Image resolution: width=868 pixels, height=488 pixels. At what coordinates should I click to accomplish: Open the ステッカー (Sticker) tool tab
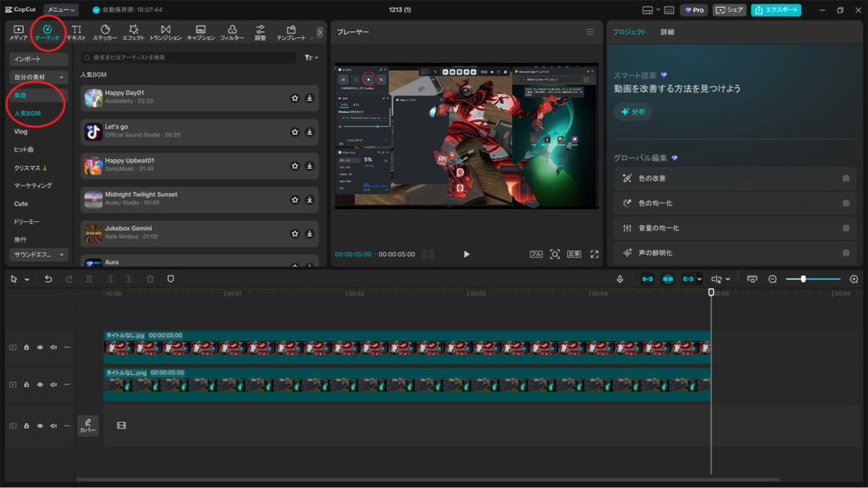(105, 33)
